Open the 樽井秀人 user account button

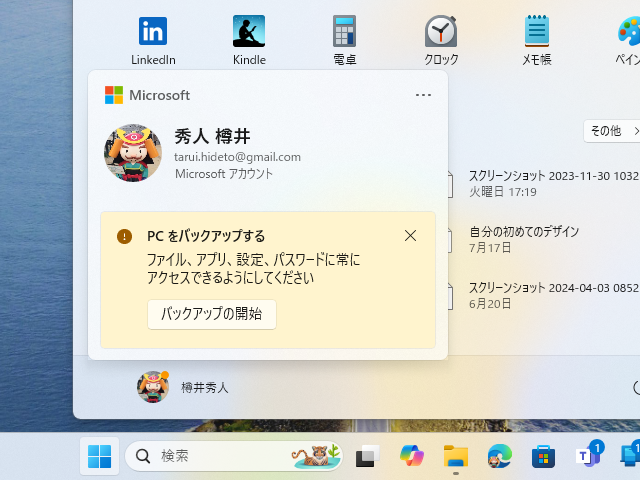click(x=182, y=387)
